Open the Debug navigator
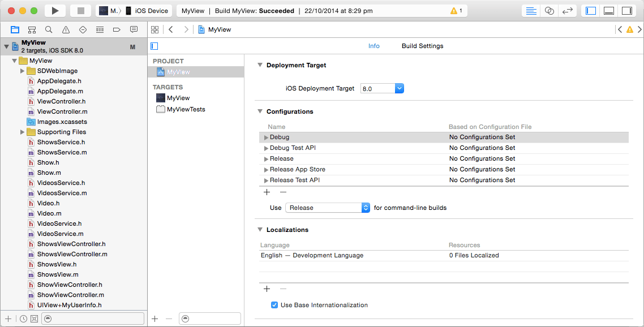 coord(100,29)
